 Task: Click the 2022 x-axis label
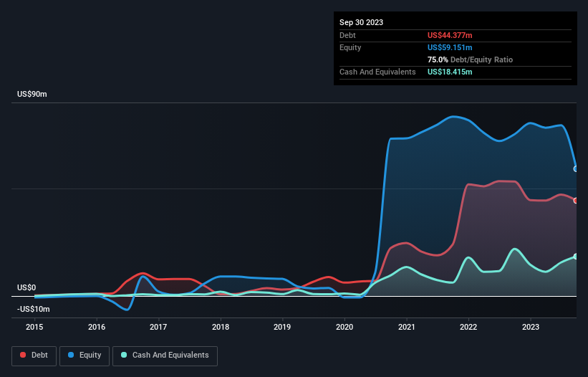click(468, 327)
